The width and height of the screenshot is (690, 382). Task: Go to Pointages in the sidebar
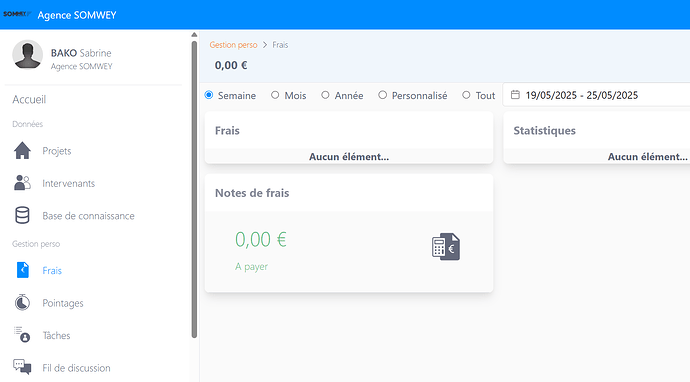(x=63, y=303)
